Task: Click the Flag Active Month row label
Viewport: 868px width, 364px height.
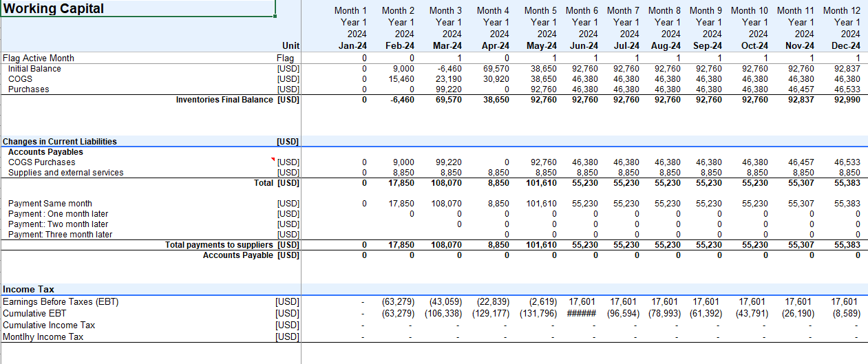Action: point(39,58)
